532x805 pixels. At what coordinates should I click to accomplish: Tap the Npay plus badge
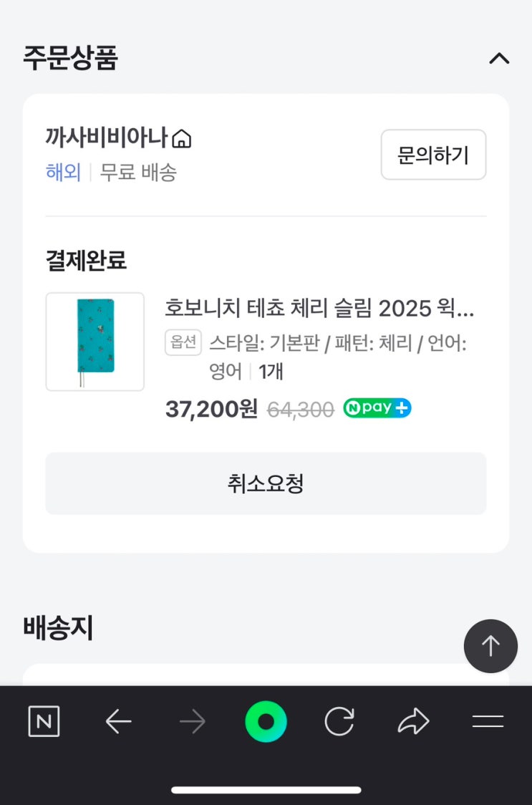[x=377, y=408]
